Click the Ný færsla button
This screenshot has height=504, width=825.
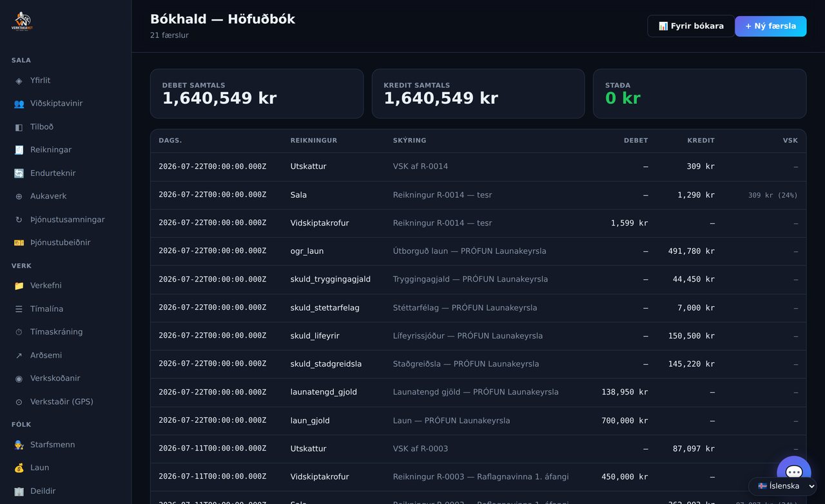770,26
